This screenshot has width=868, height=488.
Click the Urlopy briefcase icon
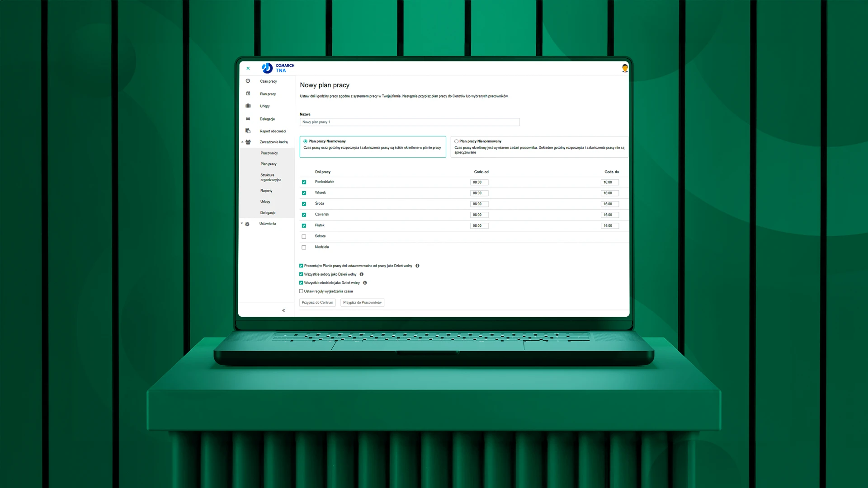[x=248, y=106]
